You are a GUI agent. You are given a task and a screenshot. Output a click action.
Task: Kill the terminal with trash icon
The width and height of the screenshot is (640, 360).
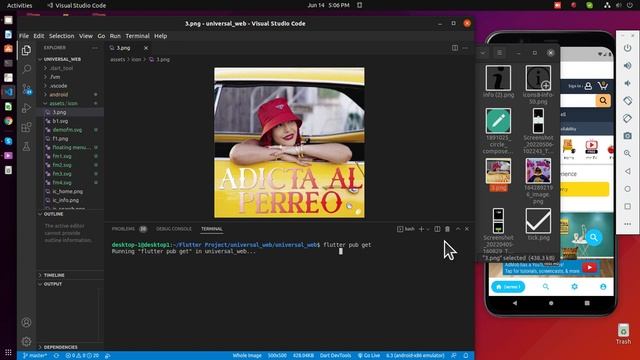[447, 229]
